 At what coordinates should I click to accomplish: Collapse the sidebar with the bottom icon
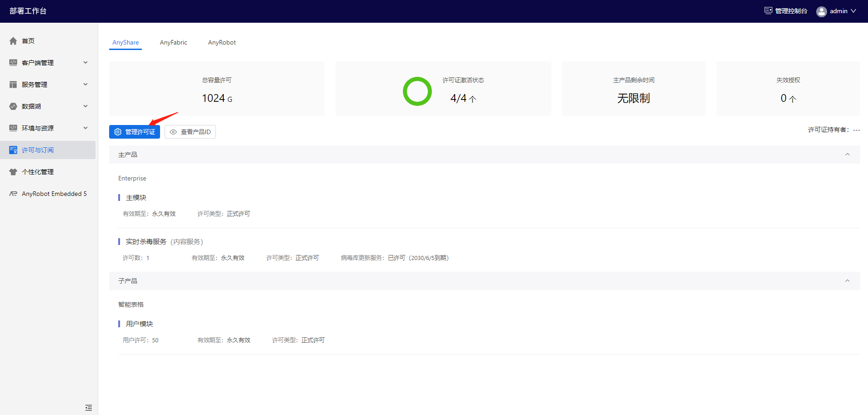[x=89, y=408]
